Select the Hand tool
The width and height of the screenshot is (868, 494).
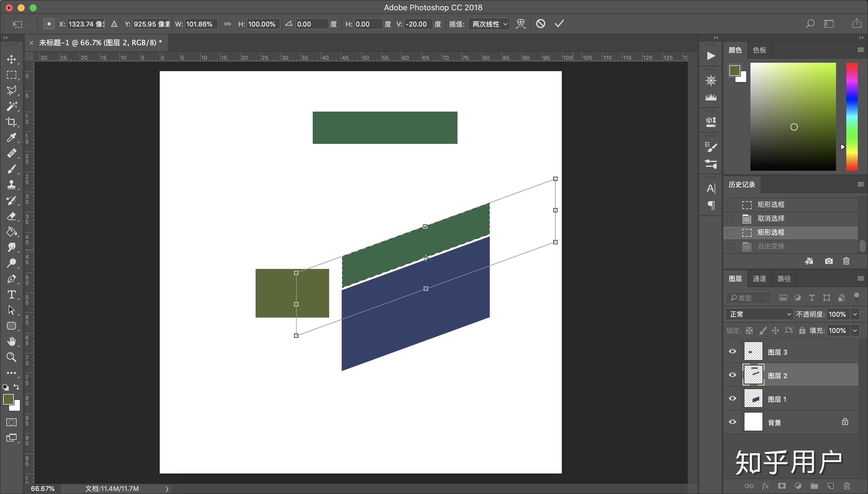click(11, 341)
